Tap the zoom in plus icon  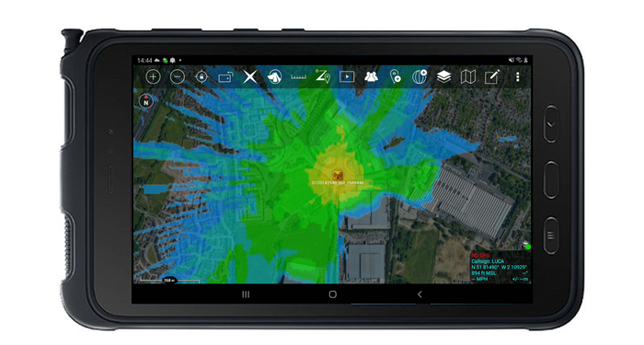(x=153, y=76)
